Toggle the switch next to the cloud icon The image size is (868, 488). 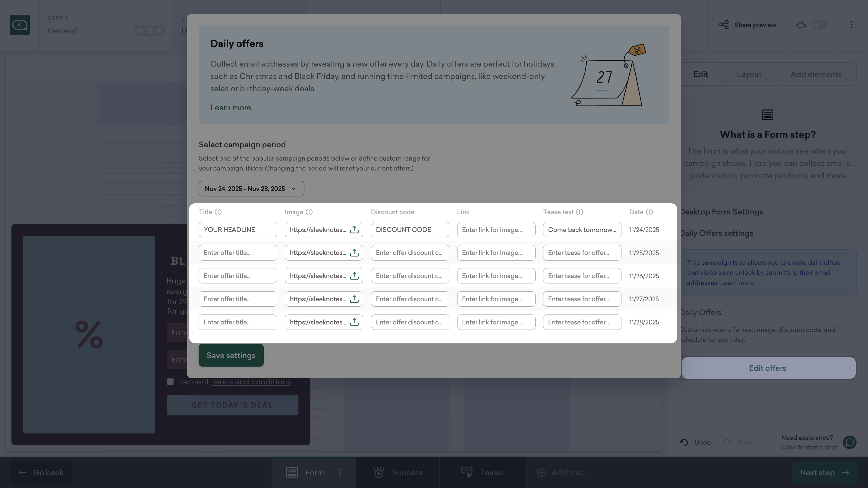819,25
